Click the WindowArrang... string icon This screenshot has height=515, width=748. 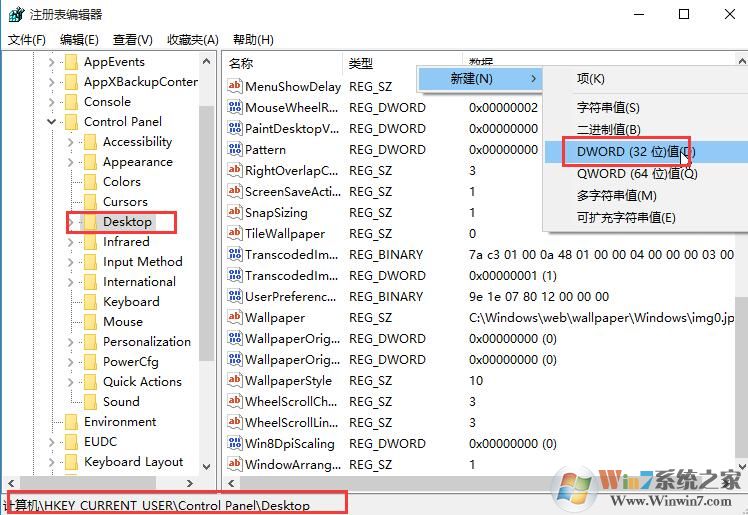(234, 464)
